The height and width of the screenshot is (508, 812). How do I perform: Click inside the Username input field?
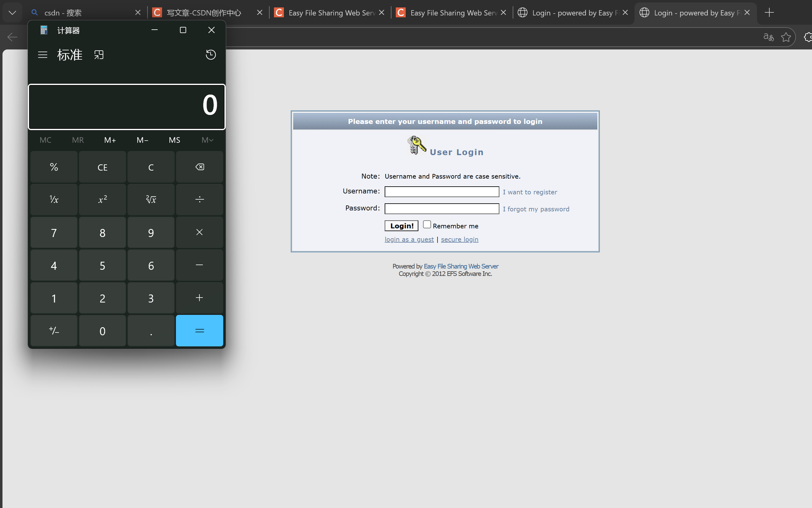coord(442,192)
